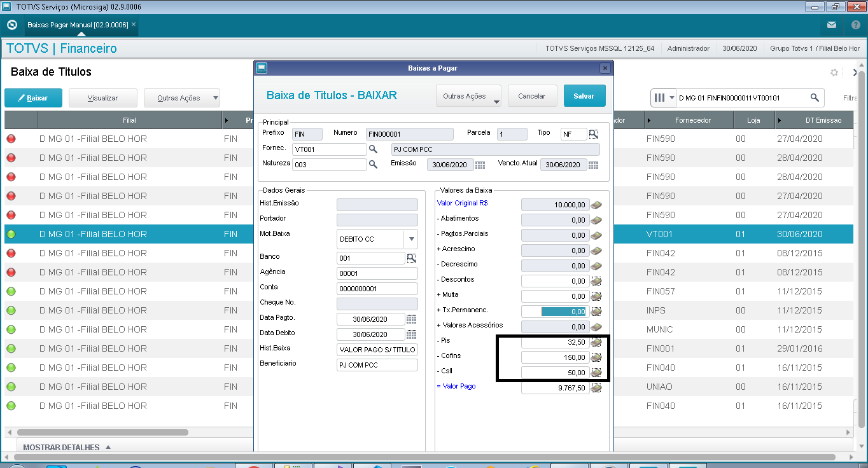Open the settings gear in Baixa de Titulos
The image size is (868, 468).
[834, 72]
